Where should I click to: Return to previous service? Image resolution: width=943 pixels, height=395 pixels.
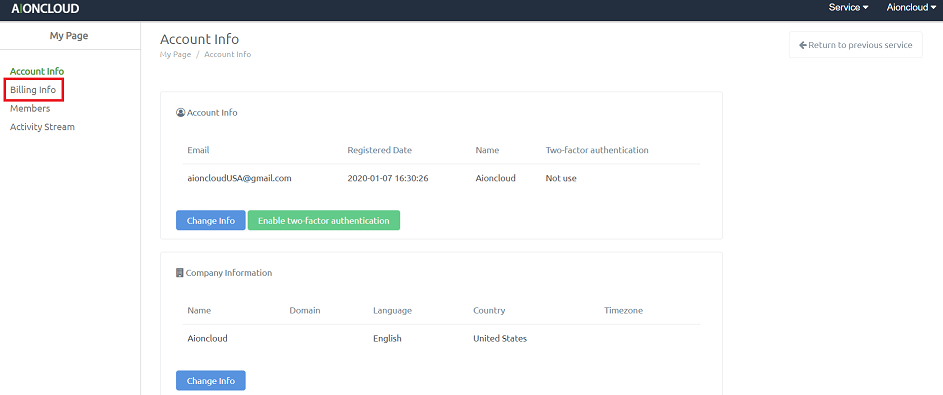pyautogui.click(x=855, y=45)
